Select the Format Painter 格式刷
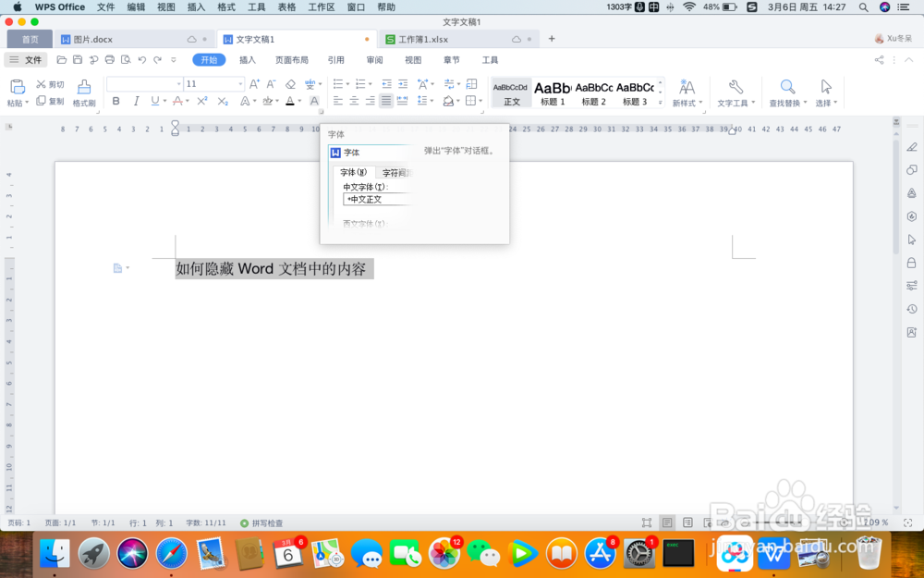The width and height of the screenshot is (924, 578). (x=84, y=93)
